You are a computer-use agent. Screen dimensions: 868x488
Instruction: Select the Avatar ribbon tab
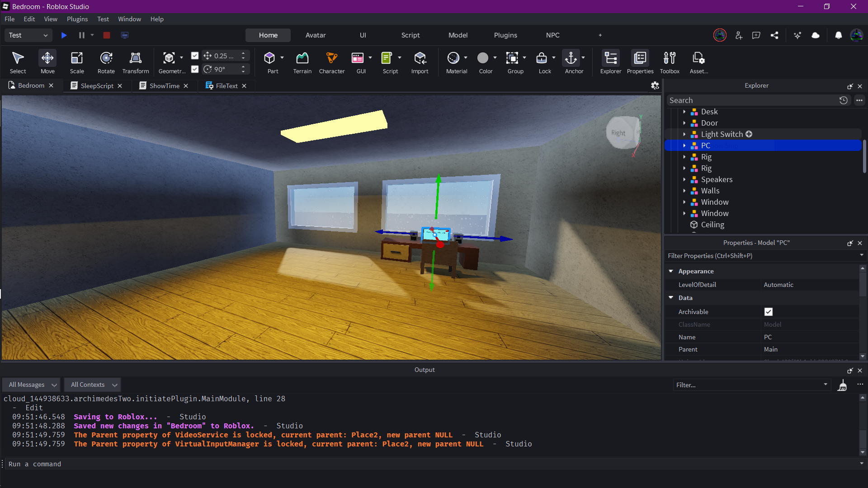(x=316, y=35)
